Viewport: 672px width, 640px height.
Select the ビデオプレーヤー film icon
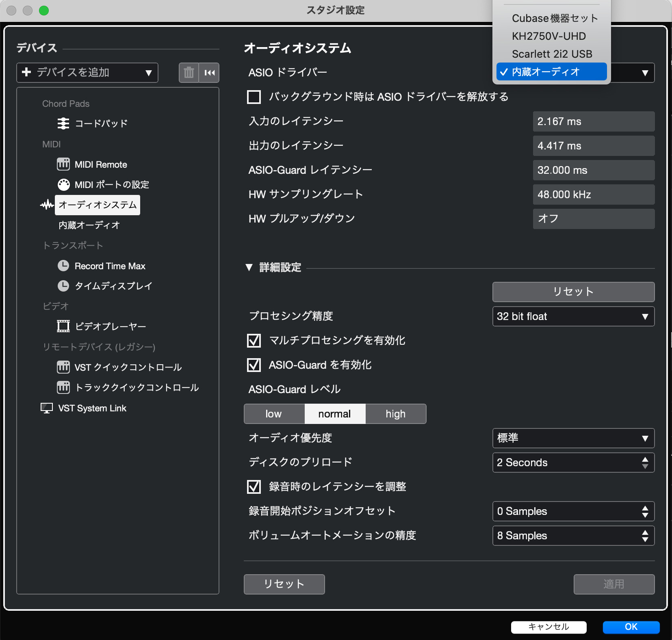coord(63,326)
